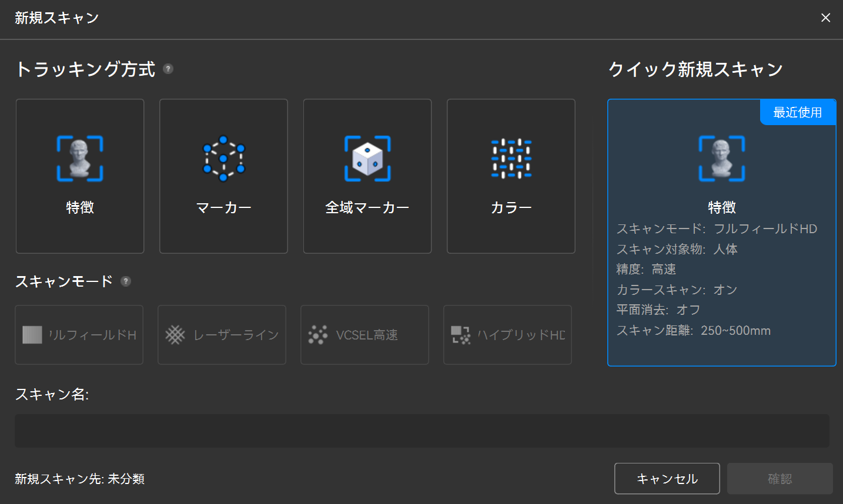Click the 新規スキャン先: 未分類 text

[x=79, y=479]
